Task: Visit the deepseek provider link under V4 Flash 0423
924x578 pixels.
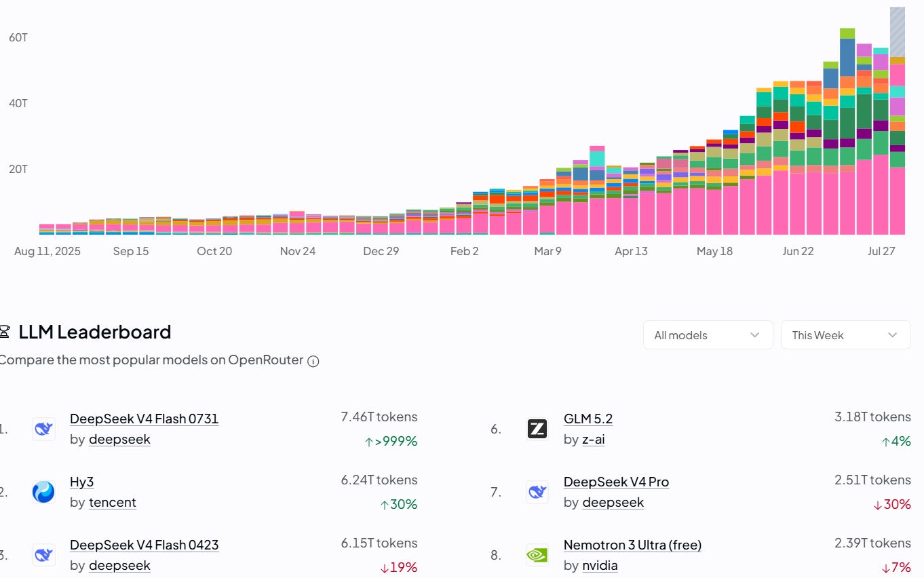Action: [119, 566]
